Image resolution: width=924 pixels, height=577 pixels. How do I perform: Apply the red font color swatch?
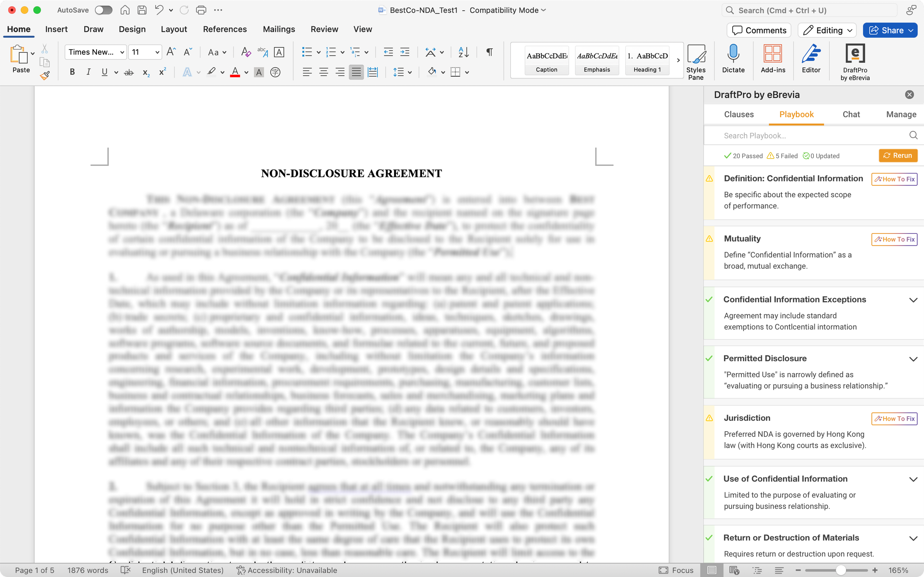coord(235,72)
